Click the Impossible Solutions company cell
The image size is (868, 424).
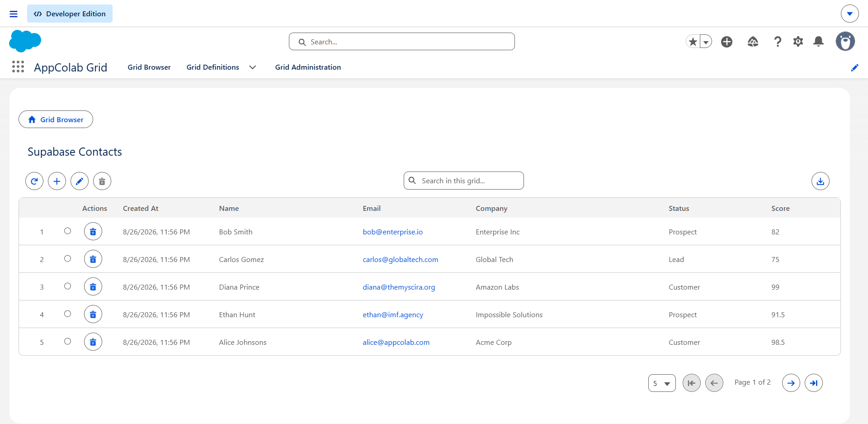[509, 314]
